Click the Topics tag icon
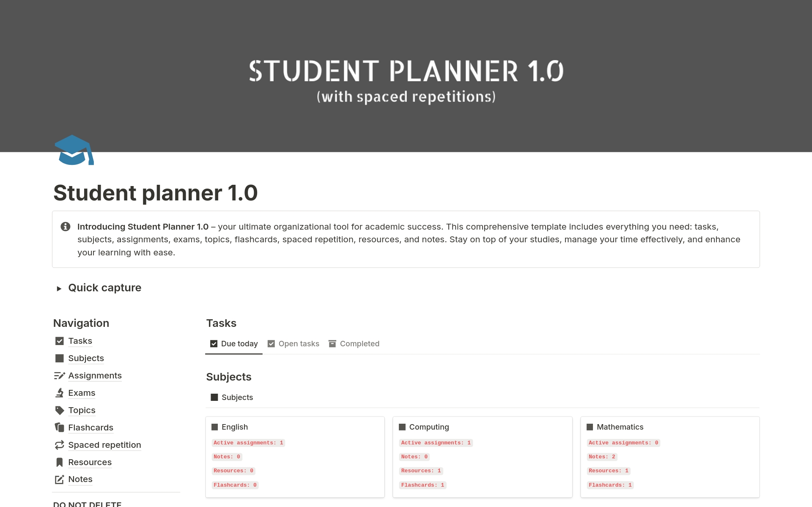 pos(60,410)
